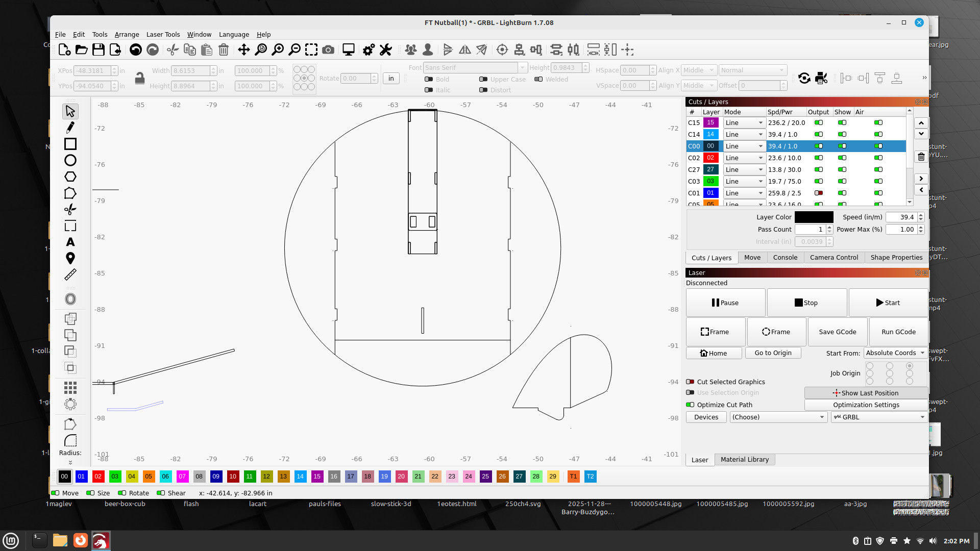Switch to the Camera Control tab
The width and height of the screenshot is (980, 551).
click(834, 257)
